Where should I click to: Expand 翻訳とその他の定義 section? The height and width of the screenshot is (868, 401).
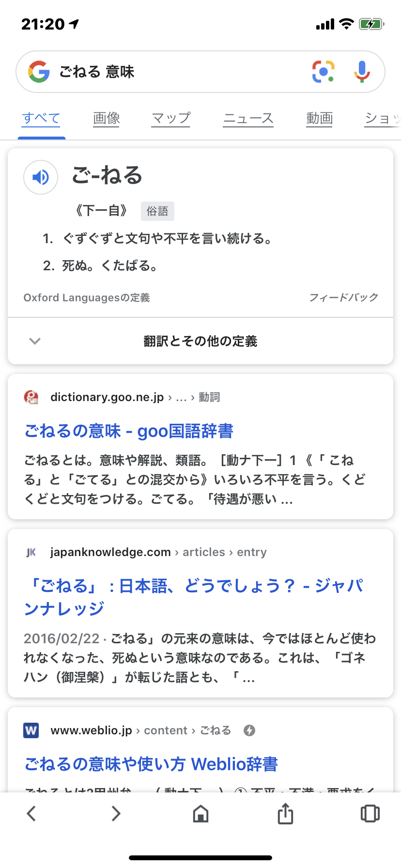(200, 341)
